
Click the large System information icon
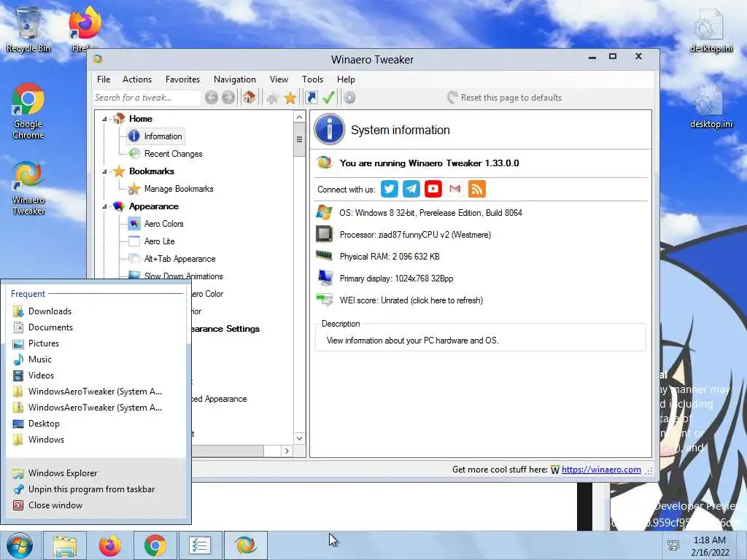coord(329,129)
